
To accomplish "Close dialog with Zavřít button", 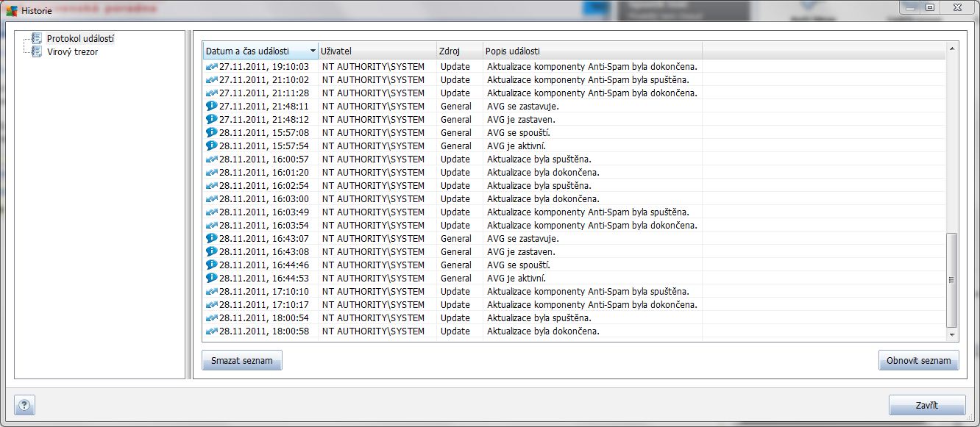I will click(x=926, y=406).
